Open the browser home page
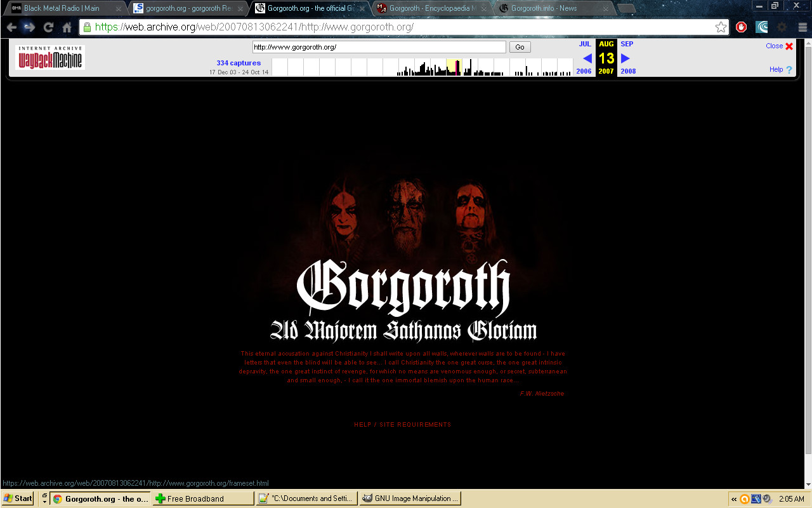The image size is (812, 508). click(67, 27)
